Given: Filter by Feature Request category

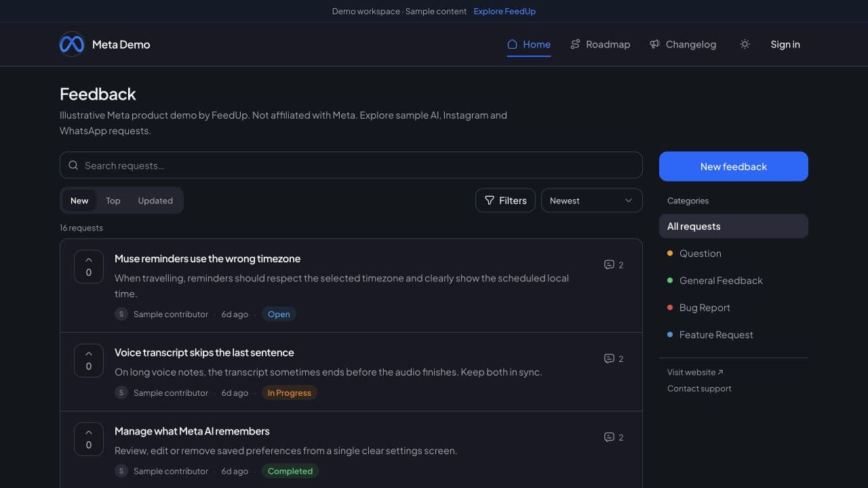Looking at the screenshot, I should pyautogui.click(x=734, y=335).
